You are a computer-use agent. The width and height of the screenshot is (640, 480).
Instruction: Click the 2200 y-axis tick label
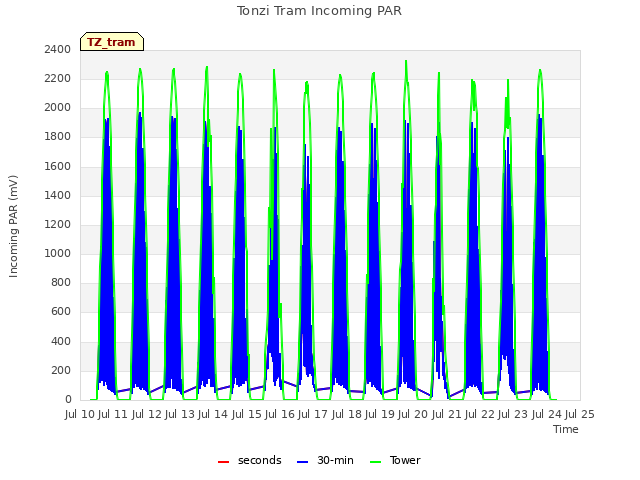58,78
